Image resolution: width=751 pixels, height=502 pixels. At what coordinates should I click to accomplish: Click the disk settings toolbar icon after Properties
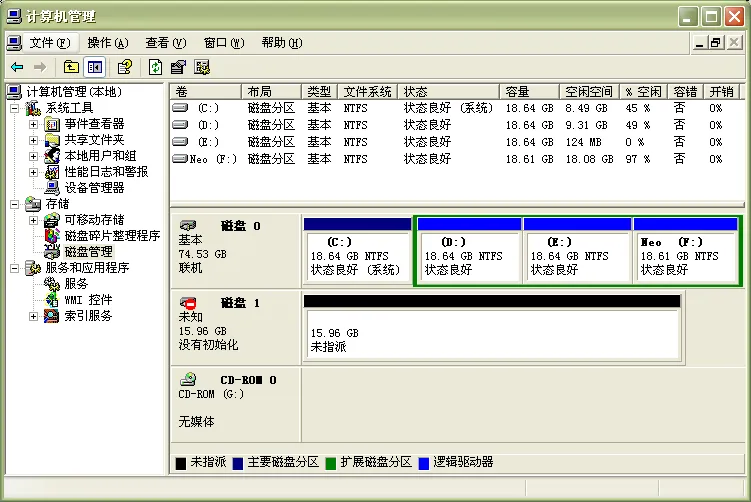pyautogui.click(x=202, y=67)
